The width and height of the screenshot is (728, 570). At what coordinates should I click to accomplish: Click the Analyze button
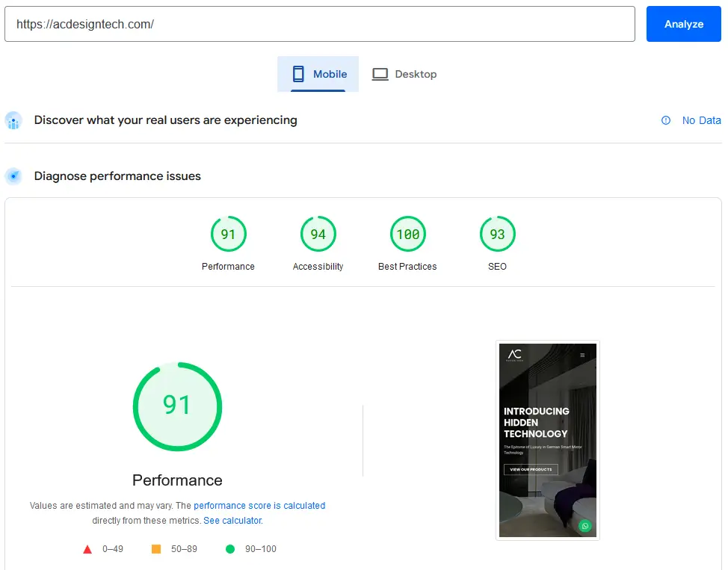point(683,24)
